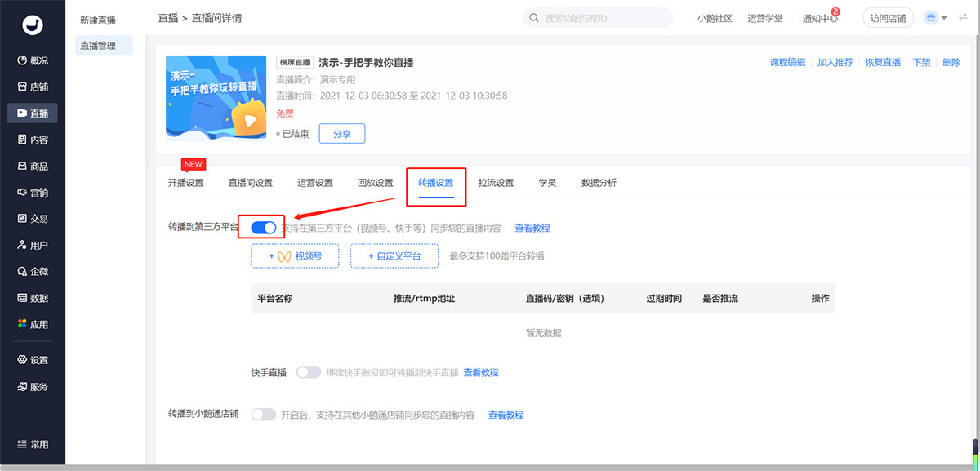This screenshot has width=980, height=471.
Task: Click the Xiaoetong logo icon in sidebar
Action: tap(33, 26)
